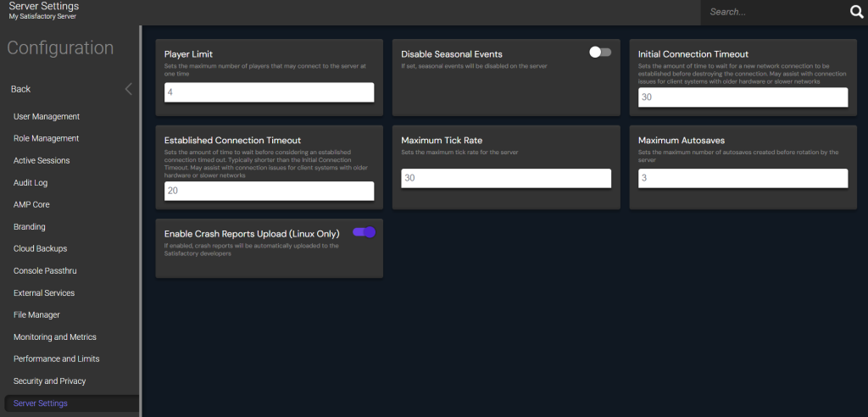Open Branding settings
This screenshot has width=868, height=417.
point(30,227)
